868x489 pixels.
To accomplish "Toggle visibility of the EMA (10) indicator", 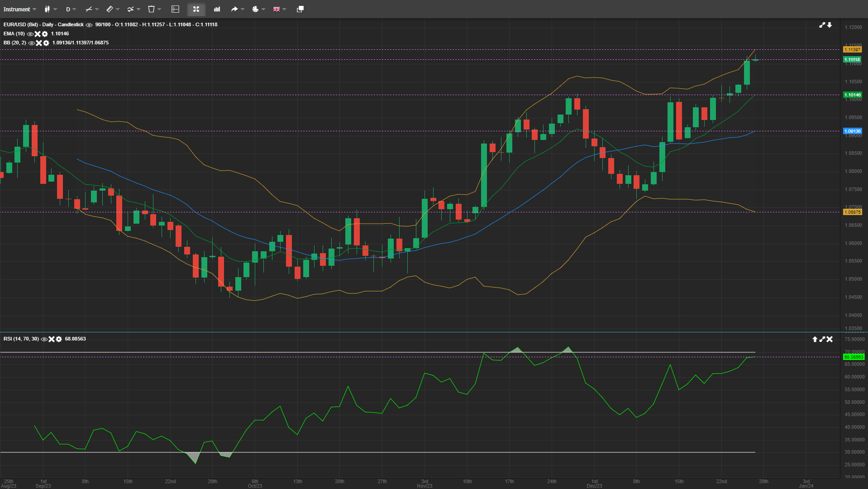I will [30, 34].
